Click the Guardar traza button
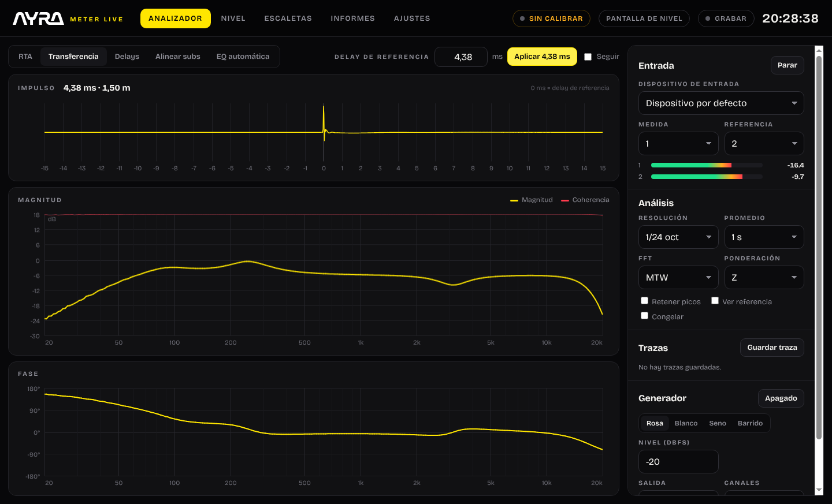 [x=772, y=348]
